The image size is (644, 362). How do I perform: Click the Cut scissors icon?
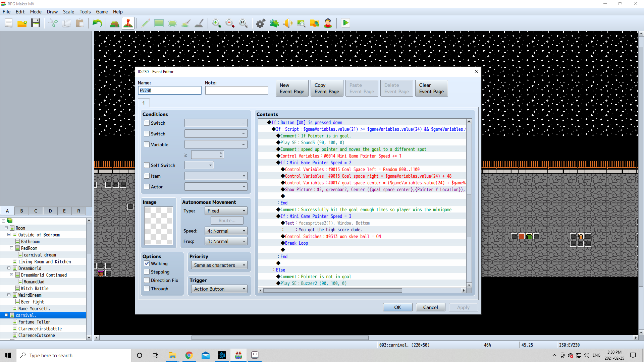[53, 23]
